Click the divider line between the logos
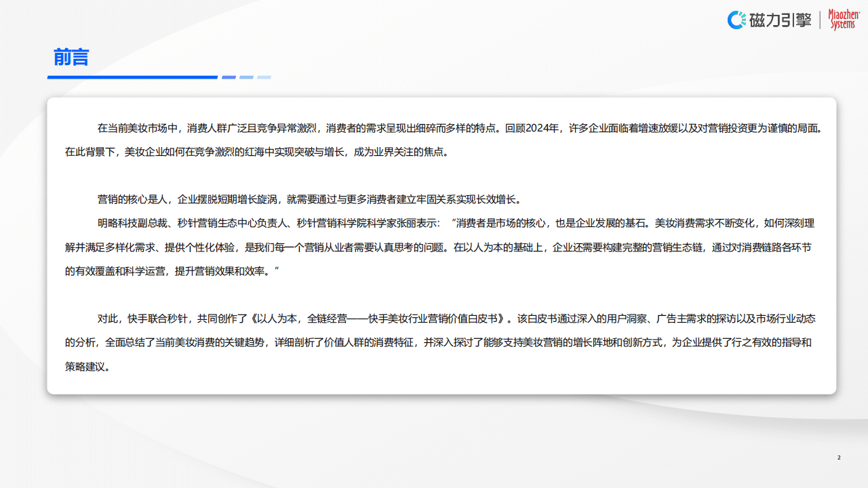Screen dimensions: 868x488 click(821, 20)
